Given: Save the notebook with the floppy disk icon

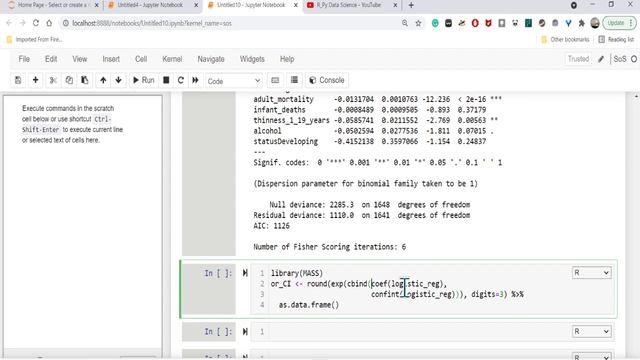Looking at the screenshot, I should point(18,80).
